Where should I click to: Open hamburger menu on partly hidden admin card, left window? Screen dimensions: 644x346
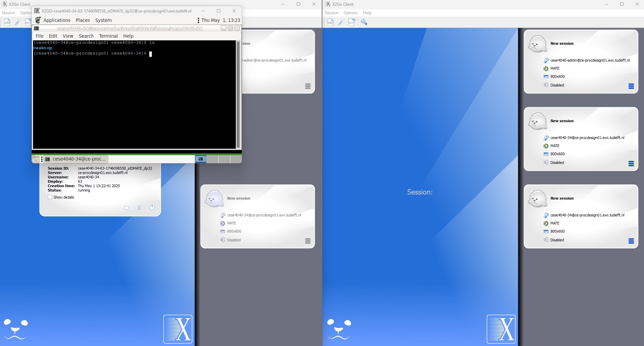coord(308,86)
